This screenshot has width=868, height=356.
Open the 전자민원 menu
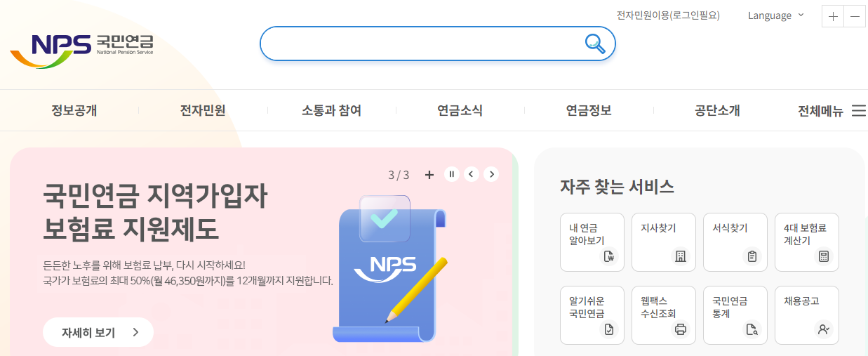coord(203,110)
